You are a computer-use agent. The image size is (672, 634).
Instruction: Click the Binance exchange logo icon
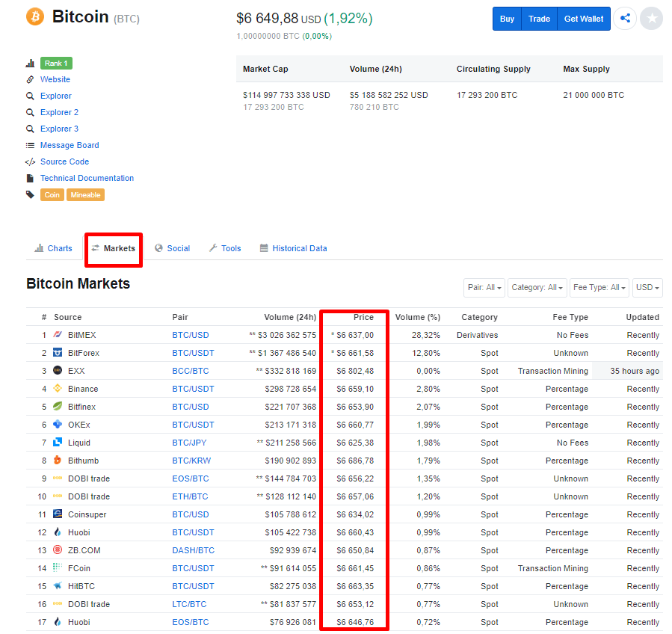58,388
